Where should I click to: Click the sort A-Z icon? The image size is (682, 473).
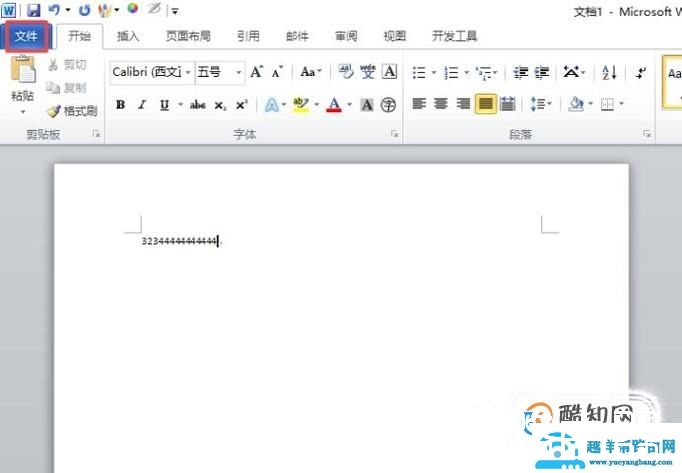click(x=609, y=72)
